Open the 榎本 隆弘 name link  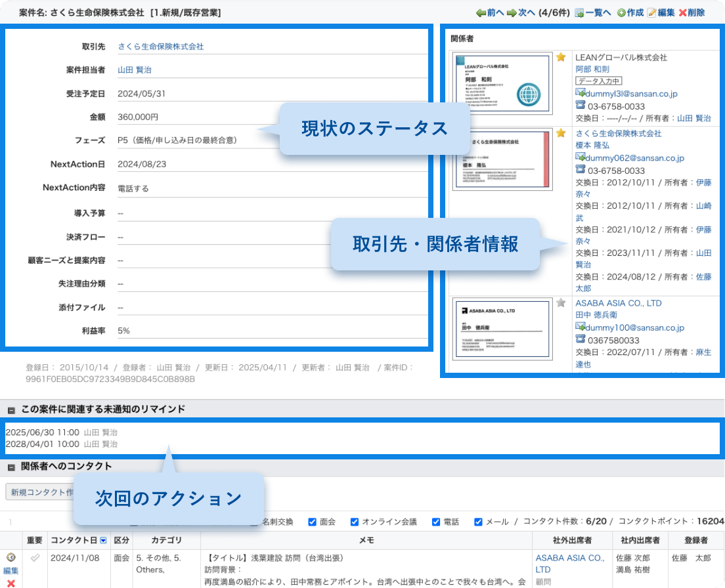click(x=592, y=145)
